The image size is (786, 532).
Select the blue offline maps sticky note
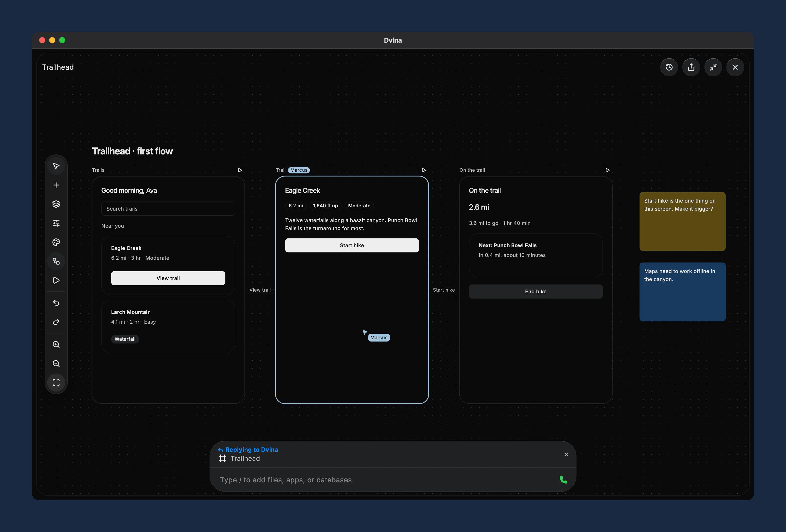point(682,292)
